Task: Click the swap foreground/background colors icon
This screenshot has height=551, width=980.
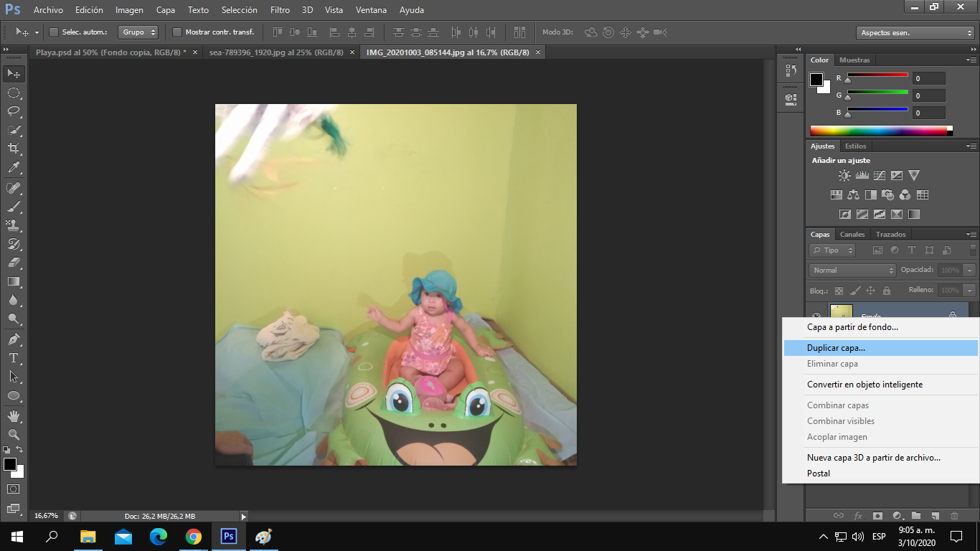Action: click(20, 450)
